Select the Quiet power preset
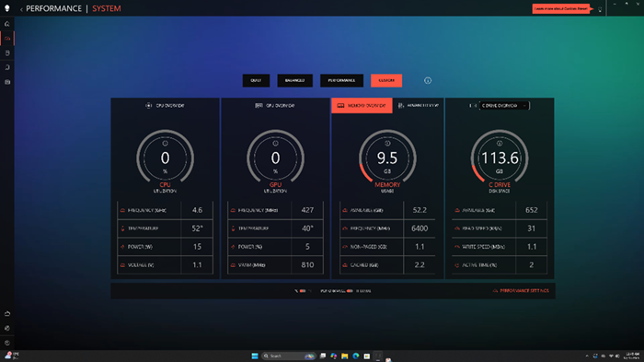 [256, 81]
